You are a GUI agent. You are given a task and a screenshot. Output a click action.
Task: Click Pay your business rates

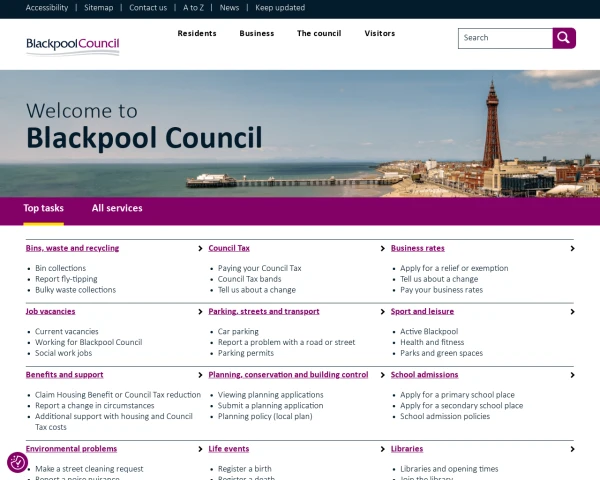(442, 290)
